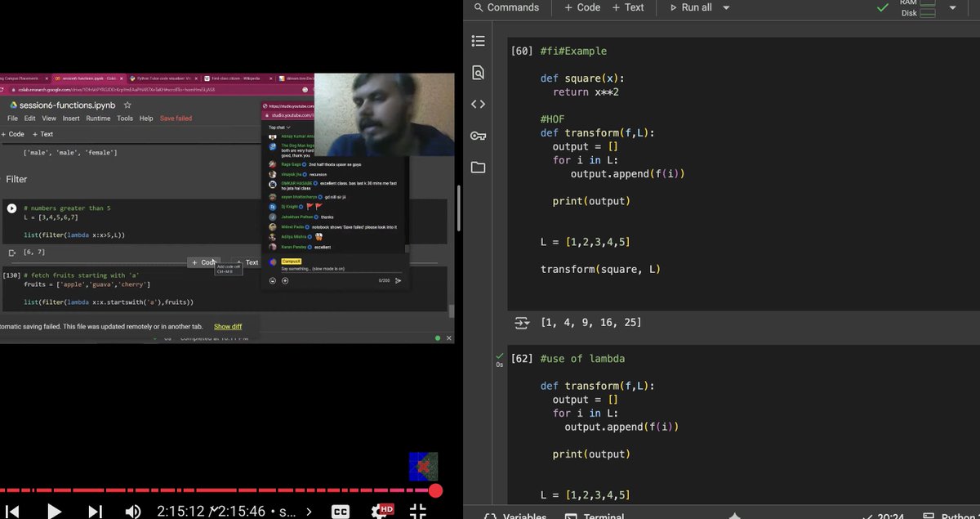Click the + Text button between video cells
This screenshot has height=519, width=980.
tap(247, 262)
